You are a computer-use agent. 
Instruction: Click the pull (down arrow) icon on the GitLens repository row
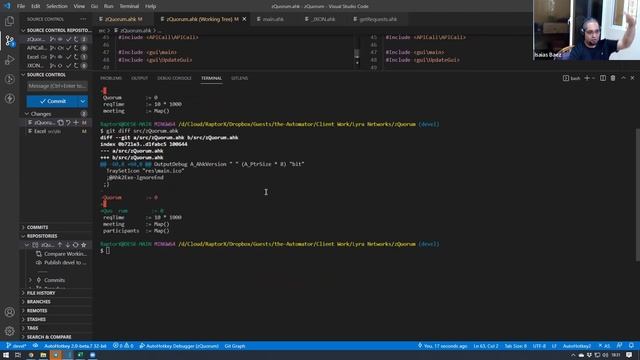tap(68, 245)
